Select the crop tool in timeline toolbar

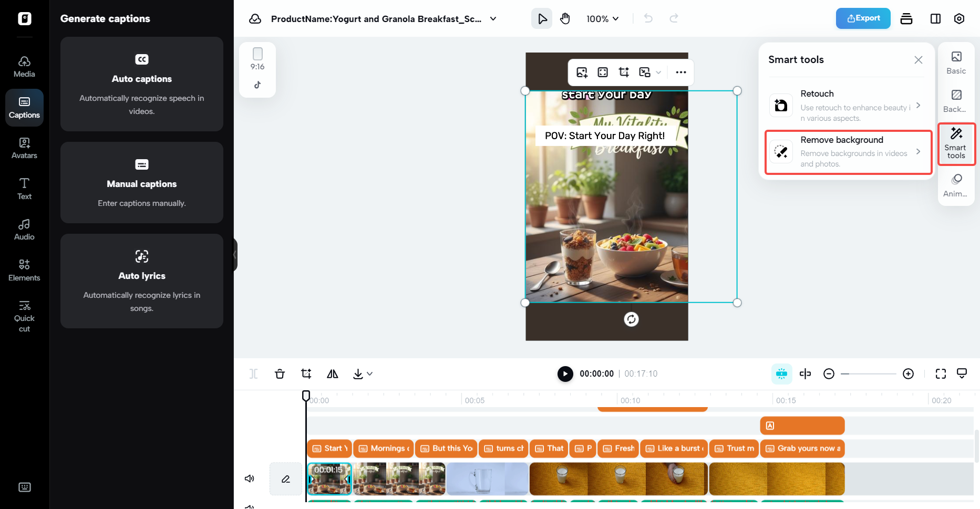[306, 373]
